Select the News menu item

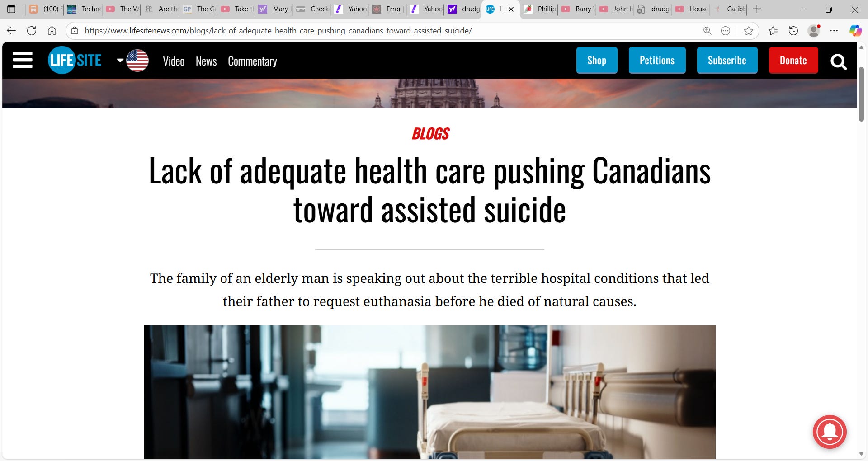206,61
